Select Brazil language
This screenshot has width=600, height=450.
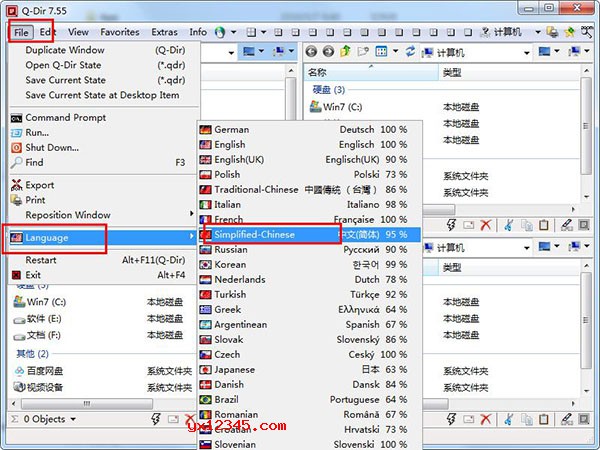(x=309, y=399)
